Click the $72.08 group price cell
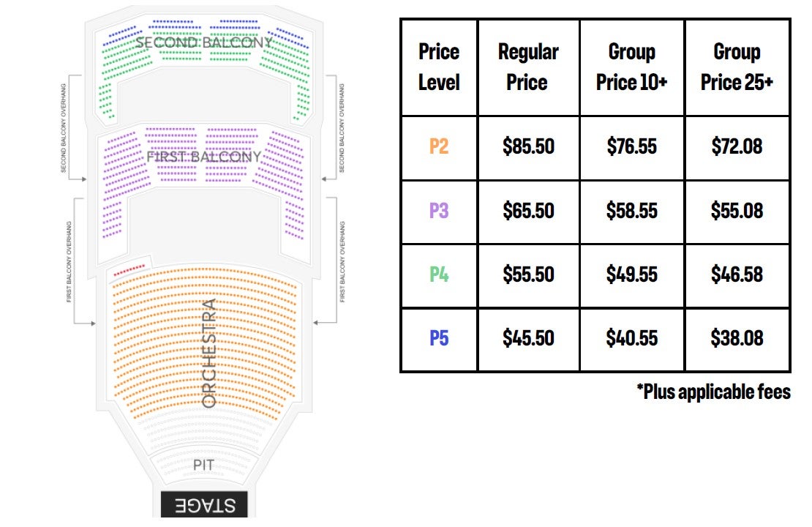The width and height of the screenshot is (812, 527). coord(737,146)
